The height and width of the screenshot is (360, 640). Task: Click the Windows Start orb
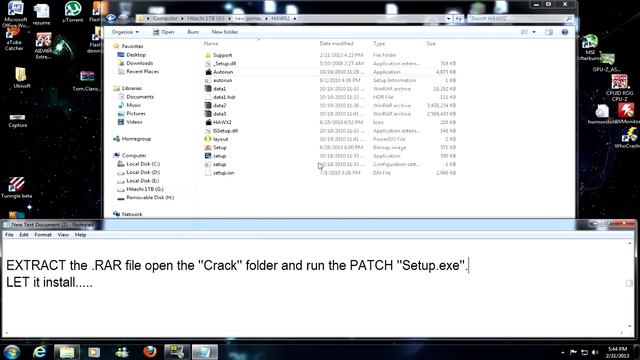[x=11, y=352]
